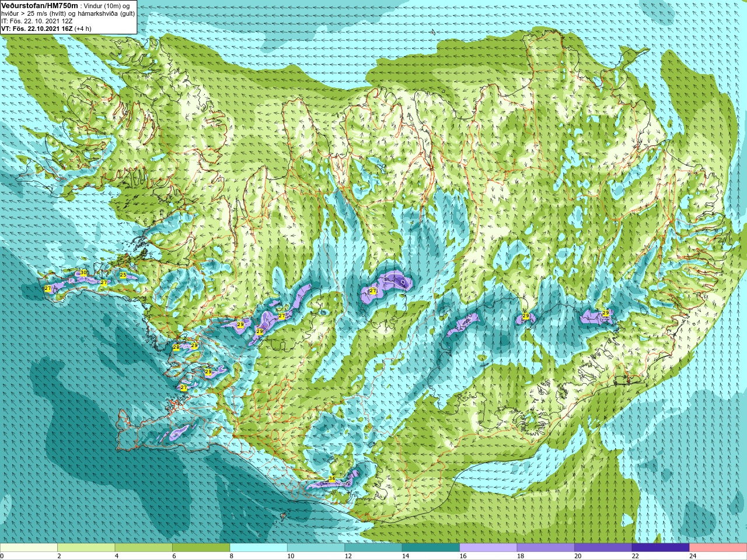Screen dimensions: 747x560
Task: Click the yellow gust label 30 in the west
Action: pos(83,272)
